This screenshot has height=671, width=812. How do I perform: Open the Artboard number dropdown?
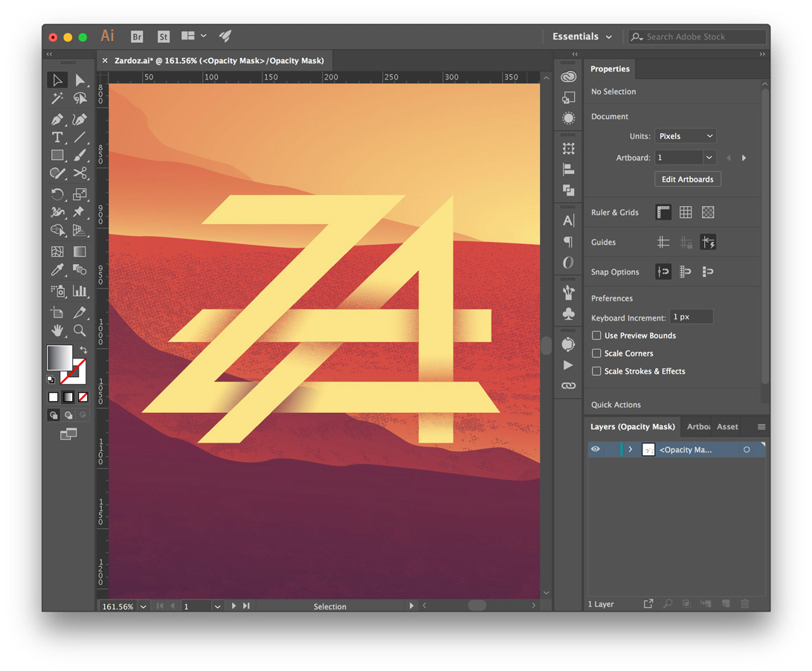(x=709, y=158)
